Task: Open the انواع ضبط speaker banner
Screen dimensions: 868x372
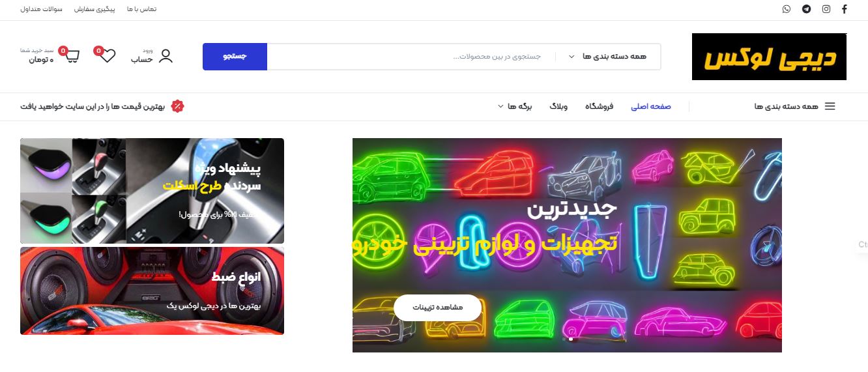Action: click(152, 291)
